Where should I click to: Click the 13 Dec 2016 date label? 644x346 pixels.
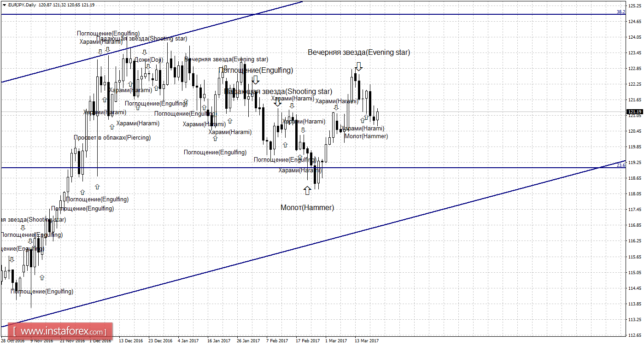point(131,341)
